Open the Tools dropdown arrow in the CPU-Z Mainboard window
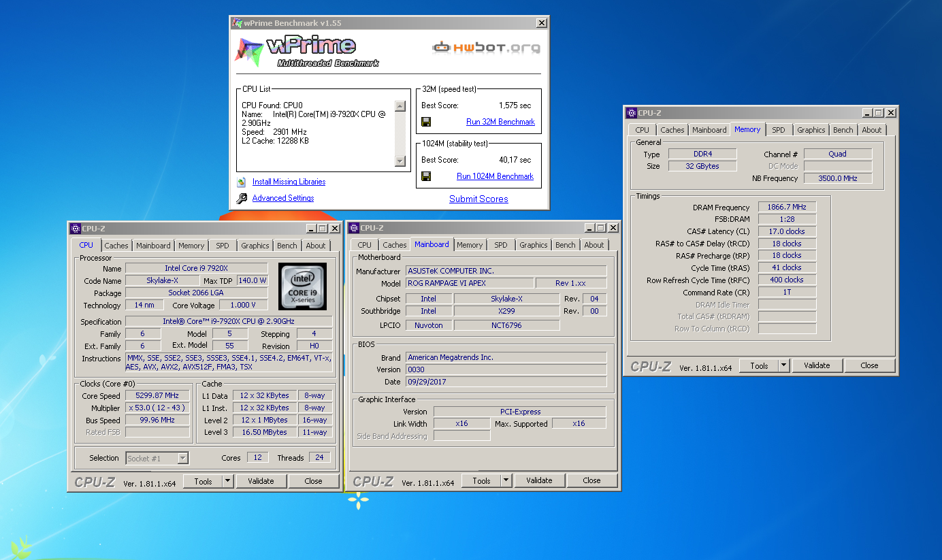 (x=506, y=480)
